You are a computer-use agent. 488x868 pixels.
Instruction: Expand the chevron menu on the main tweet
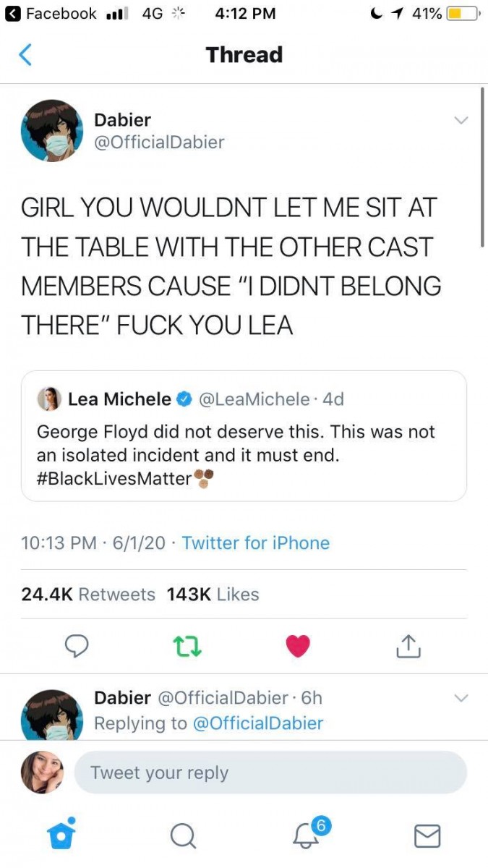pos(461,120)
